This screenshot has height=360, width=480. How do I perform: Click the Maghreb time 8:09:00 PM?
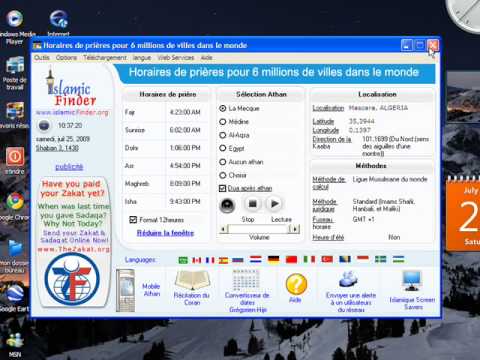185,183
